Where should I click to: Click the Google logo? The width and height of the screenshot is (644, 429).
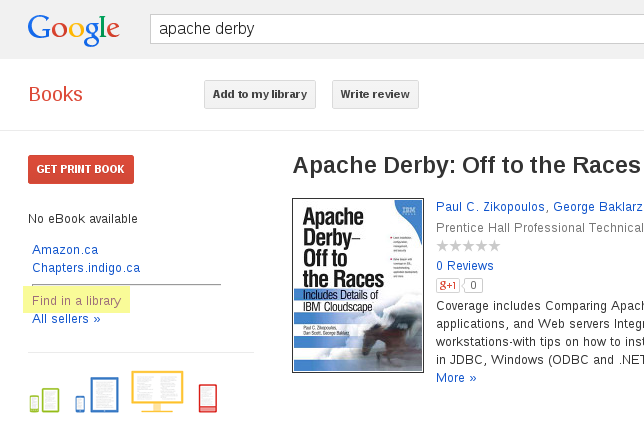coord(74,30)
